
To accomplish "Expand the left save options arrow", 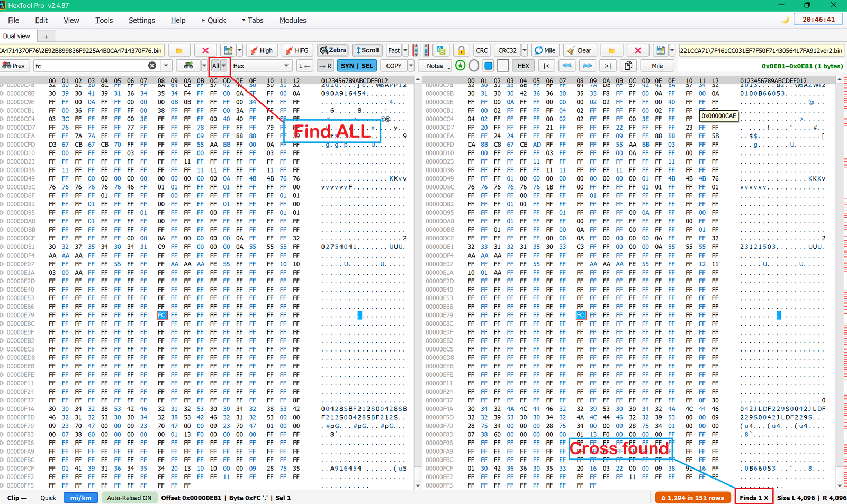I will click(239, 50).
